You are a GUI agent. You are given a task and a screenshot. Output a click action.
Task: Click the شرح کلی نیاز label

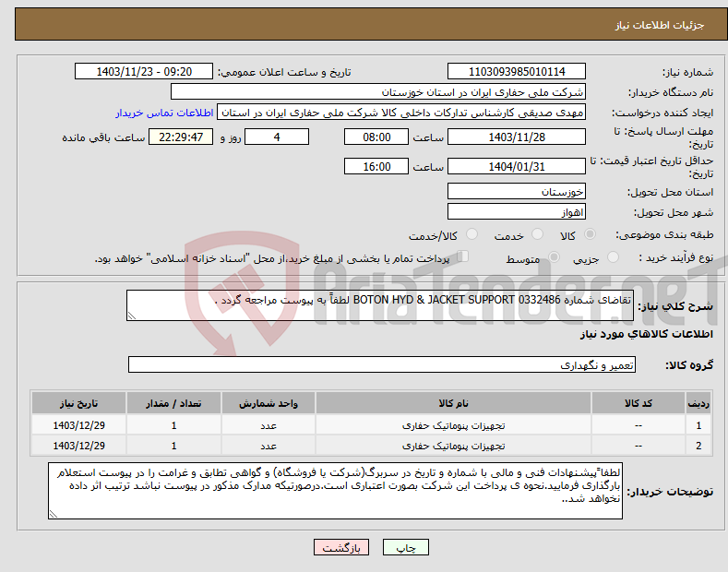[x=675, y=306]
